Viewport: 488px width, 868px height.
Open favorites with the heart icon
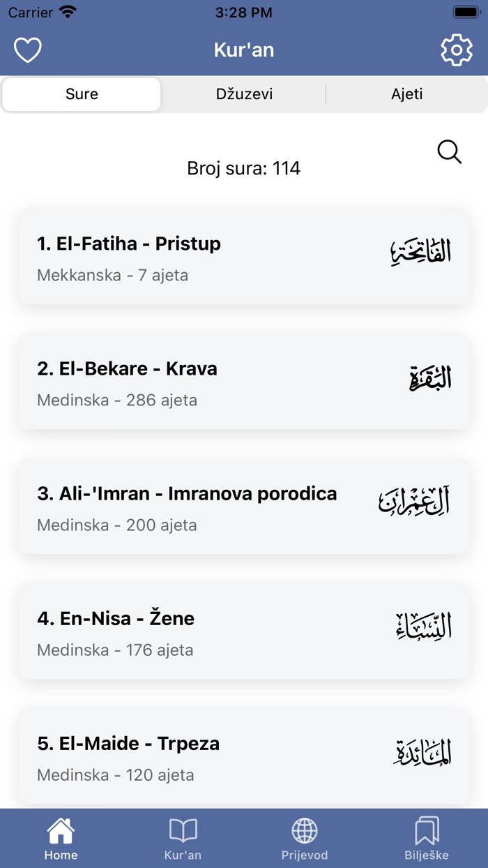[27, 50]
